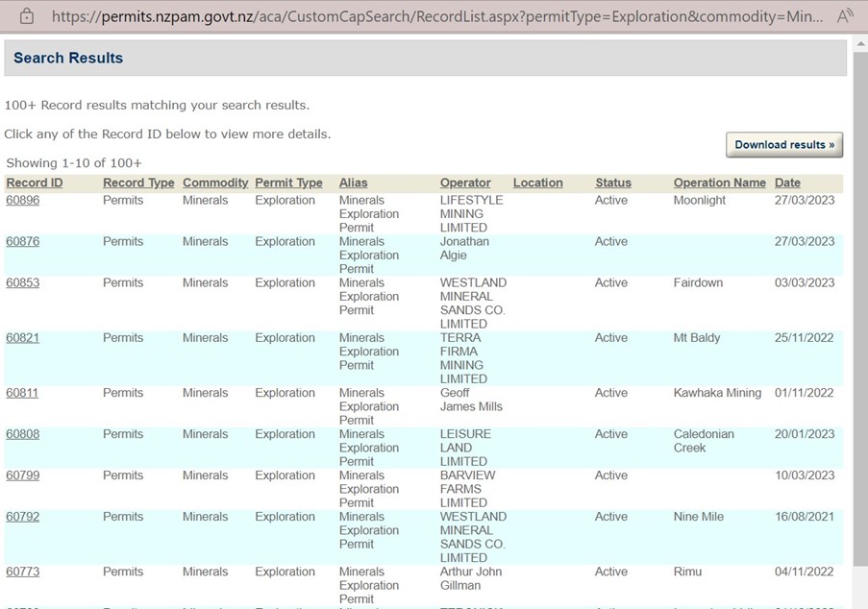
Task: Sort by Status column header
Action: 613,183
